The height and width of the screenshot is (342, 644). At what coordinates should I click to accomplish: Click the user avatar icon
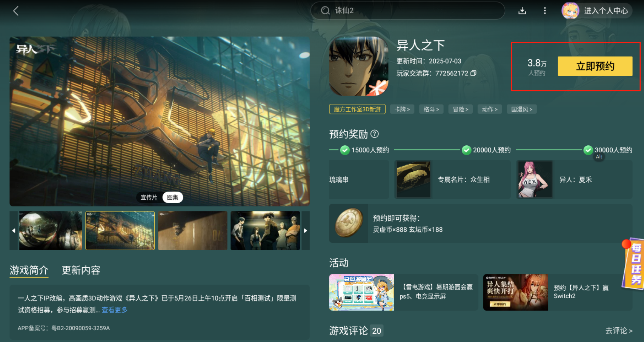coord(570,11)
